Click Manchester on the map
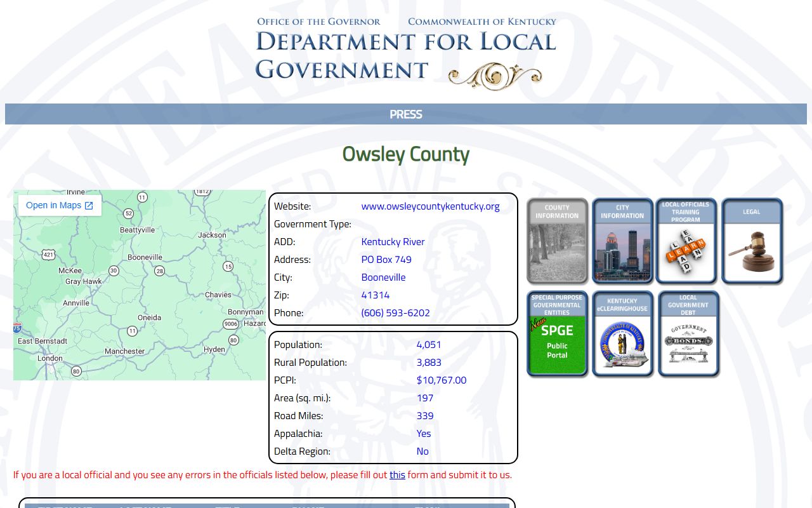The height and width of the screenshot is (508, 812). tap(124, 351)
